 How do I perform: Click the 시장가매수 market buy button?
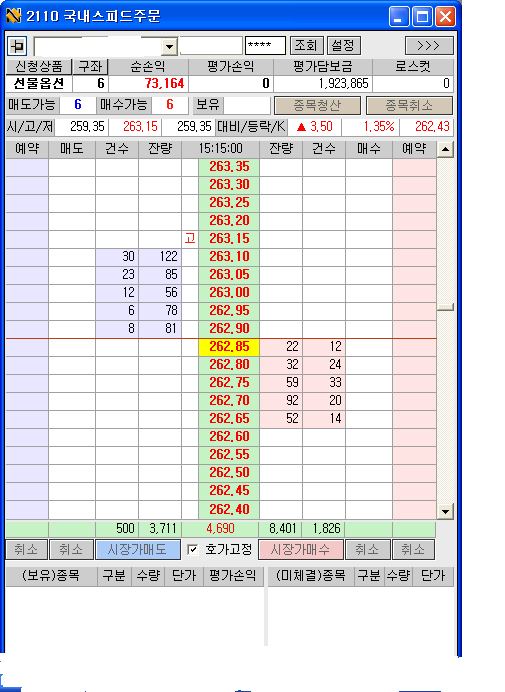click(301, 549)
